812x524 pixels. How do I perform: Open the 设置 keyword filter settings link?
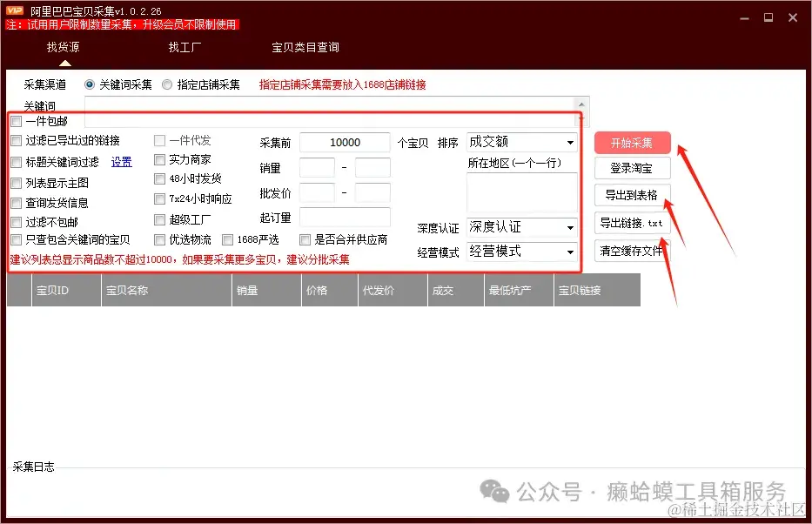(x=121, y=161)
